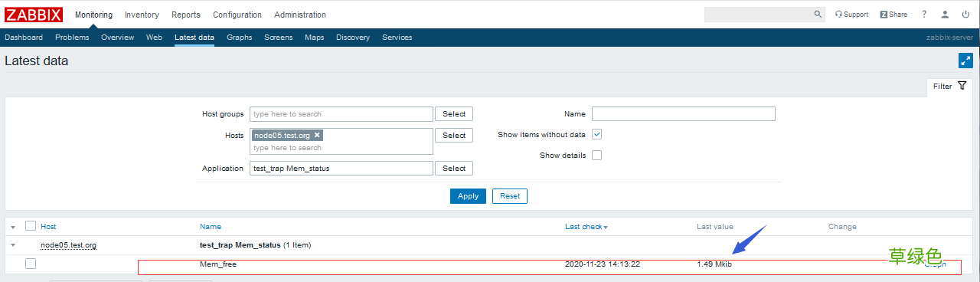Toggle fullscreen mode icon
The width and height of the screenshot is (980, 282).
[965, 61]
